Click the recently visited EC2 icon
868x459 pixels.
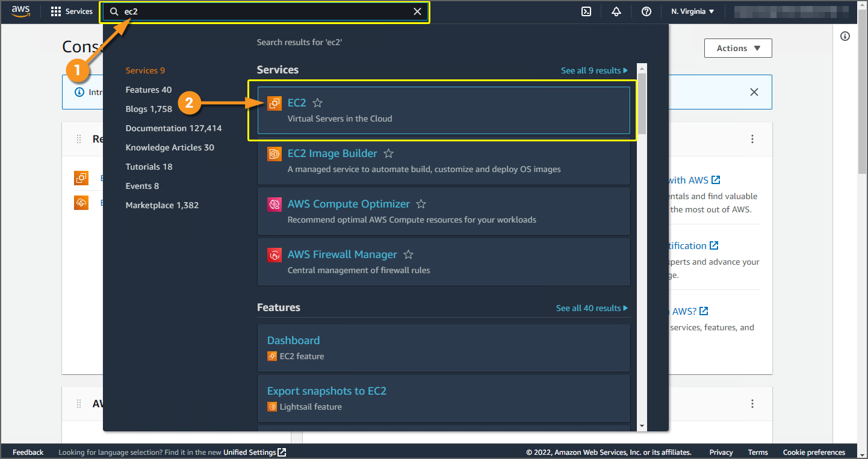[x=81, y=178]
